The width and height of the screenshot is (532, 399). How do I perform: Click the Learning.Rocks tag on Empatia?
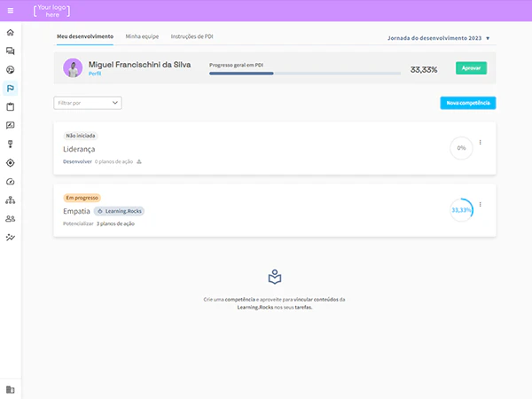point(119,211)
